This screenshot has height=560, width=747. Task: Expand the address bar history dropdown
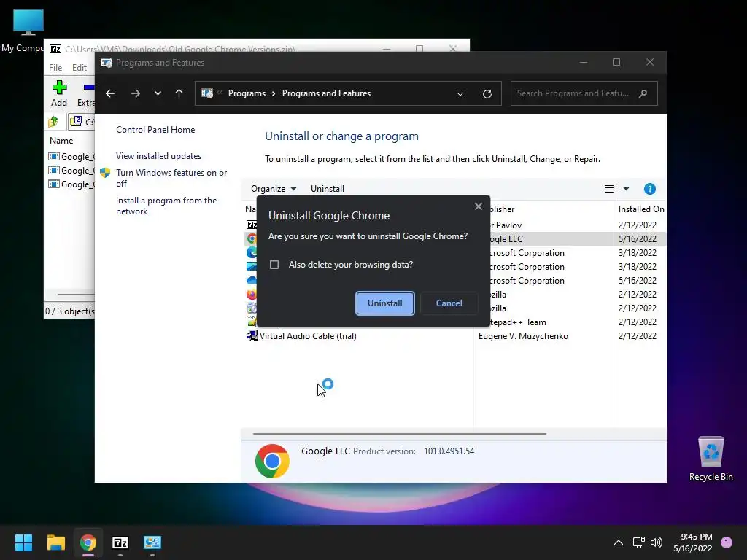coord(460,94)
